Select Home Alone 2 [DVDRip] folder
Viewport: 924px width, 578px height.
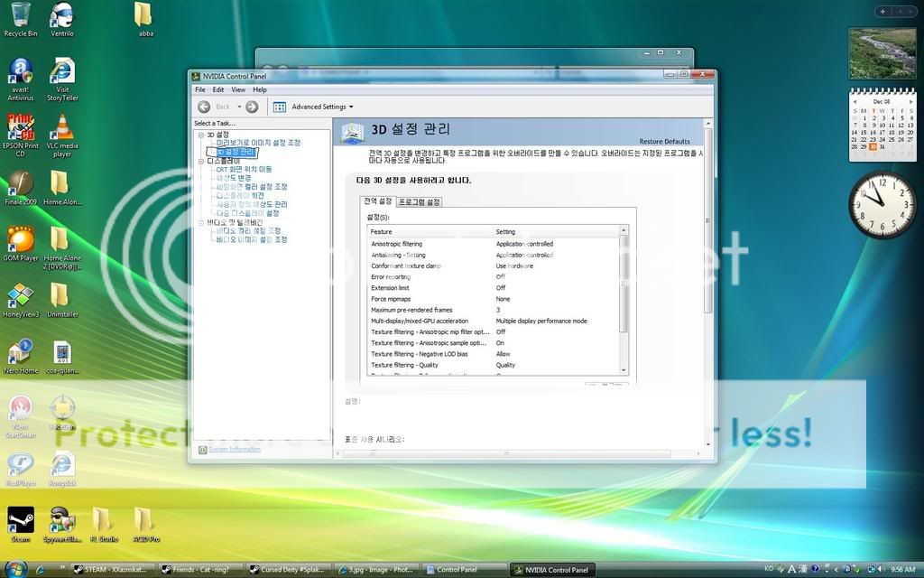point(62,247)
